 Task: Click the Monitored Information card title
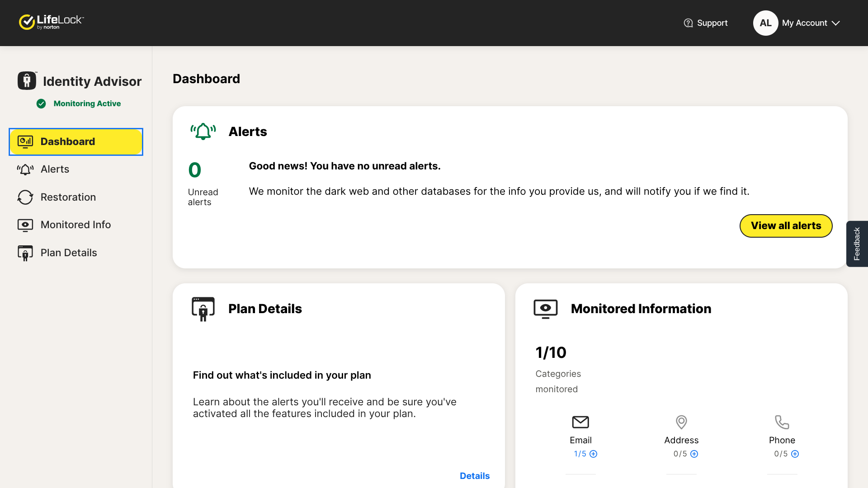click(x=641, y=309)
